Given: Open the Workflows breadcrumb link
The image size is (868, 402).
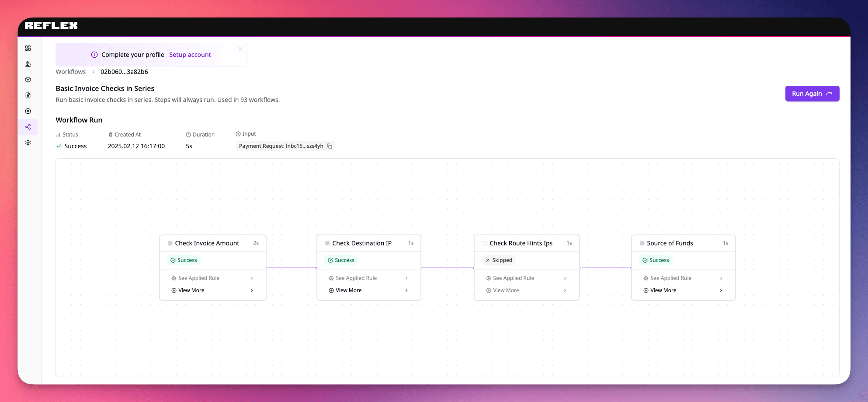Looking at the screenshot, I should coord(70,71).
